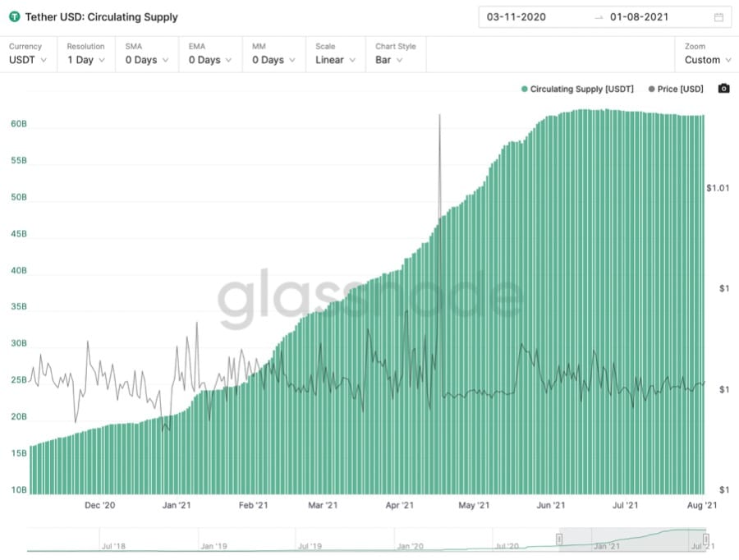
Task: Grab the right range navigator handle
Action: pyautogui.click(x=705, y=539)
